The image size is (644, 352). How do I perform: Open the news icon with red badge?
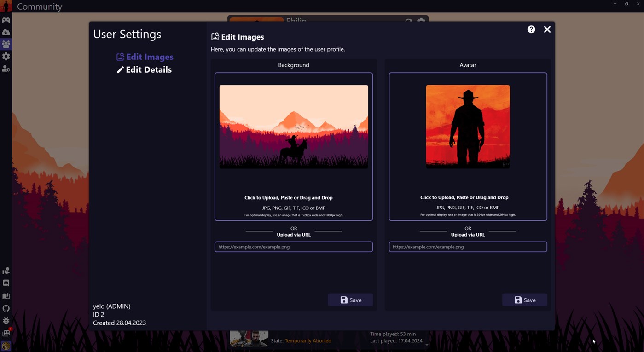click(x=6, y=333)
